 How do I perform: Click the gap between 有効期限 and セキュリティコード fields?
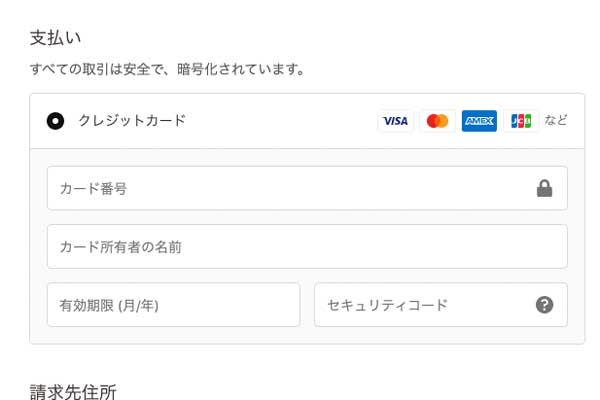click(307, 305)
